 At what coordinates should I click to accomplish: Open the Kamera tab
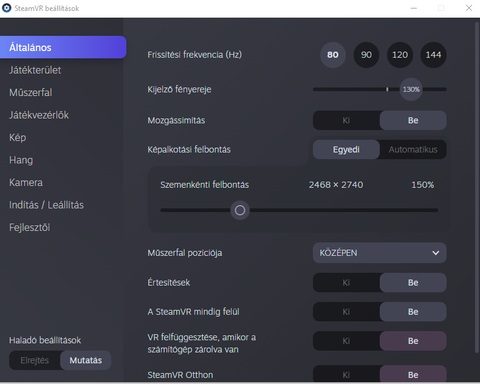click(26, 183)
